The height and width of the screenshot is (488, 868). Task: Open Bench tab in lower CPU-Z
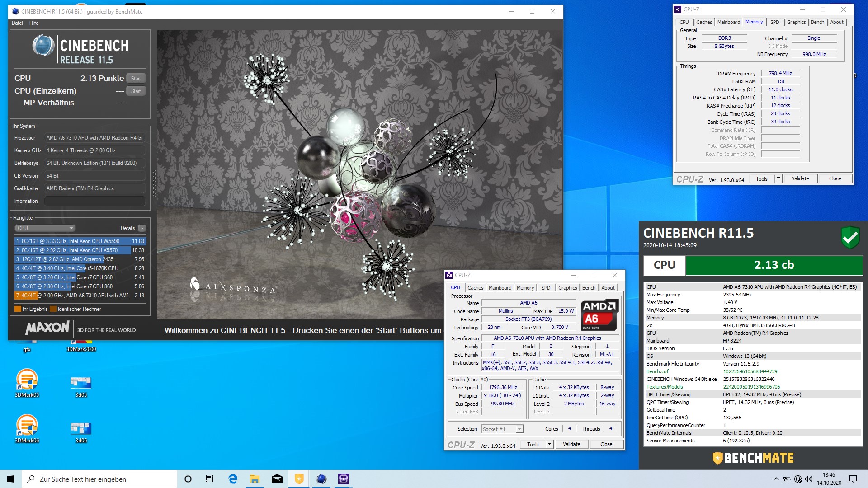[589, 288]
